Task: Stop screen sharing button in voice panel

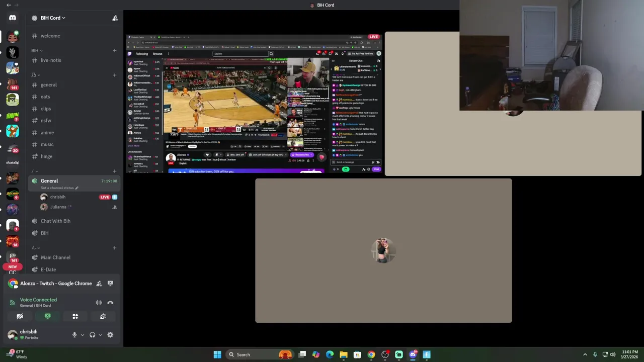Action: [47, 316]
